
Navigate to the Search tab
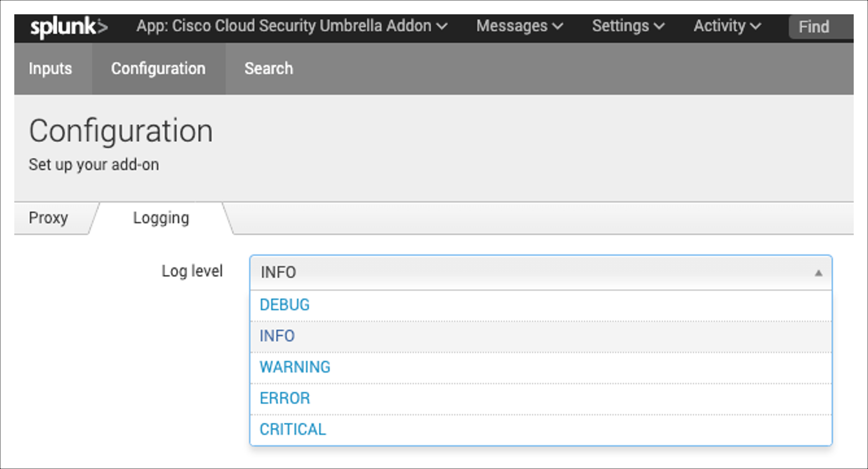point(268,68)
